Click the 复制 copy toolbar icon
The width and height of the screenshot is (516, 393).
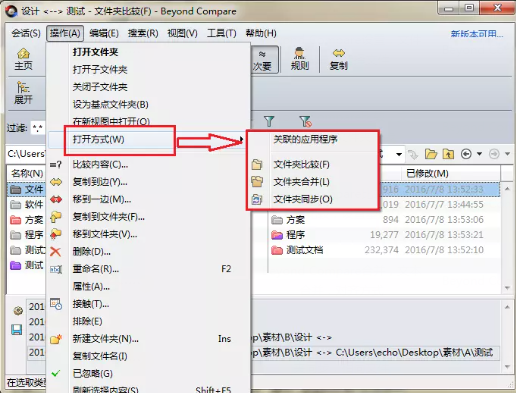(339, 59)
